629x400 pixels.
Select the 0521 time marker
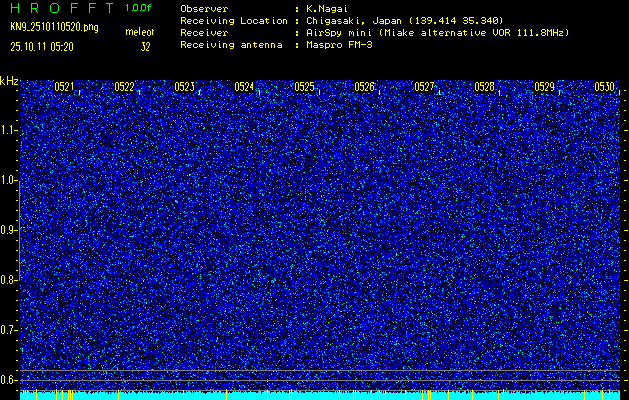(x=64, y=87)
